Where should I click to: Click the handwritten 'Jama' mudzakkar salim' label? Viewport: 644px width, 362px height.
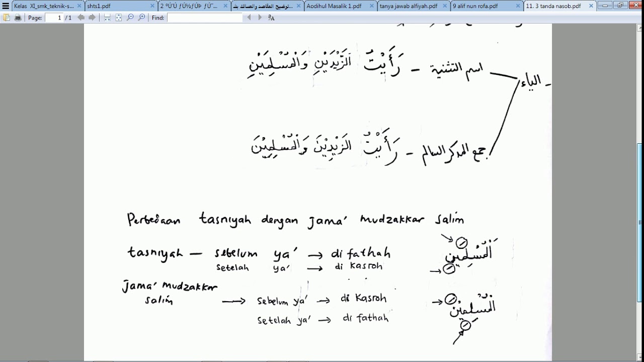(x=170, y=294)
